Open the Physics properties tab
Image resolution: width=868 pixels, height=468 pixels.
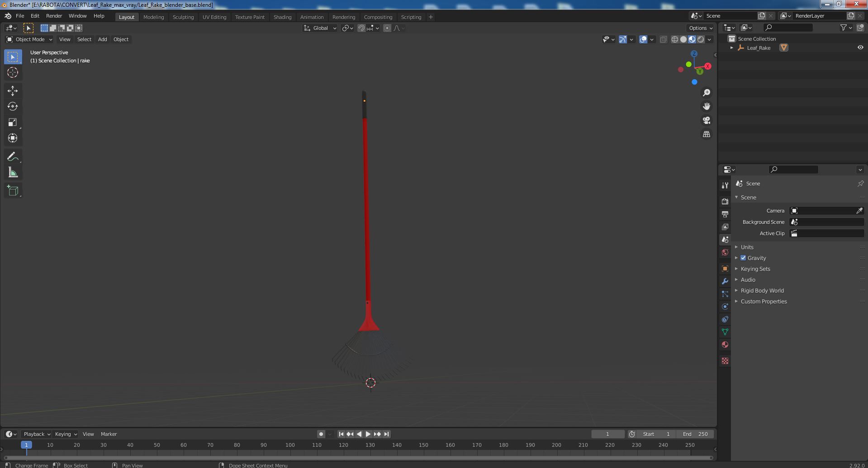[x=725, y=307]
